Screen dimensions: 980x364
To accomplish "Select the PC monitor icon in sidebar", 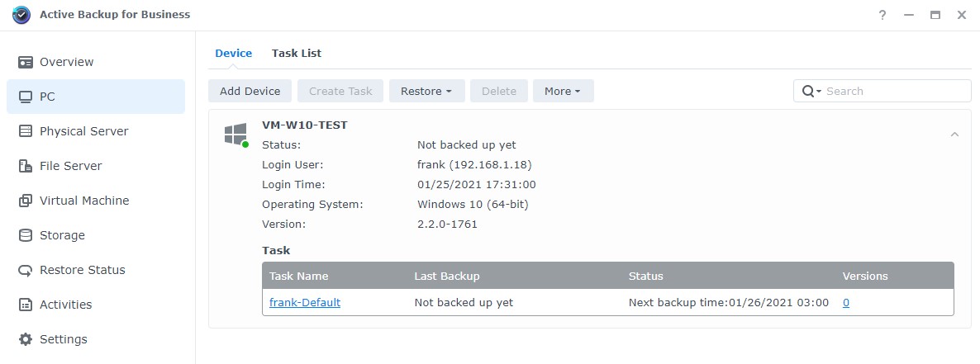I will [x=26, y=97].
